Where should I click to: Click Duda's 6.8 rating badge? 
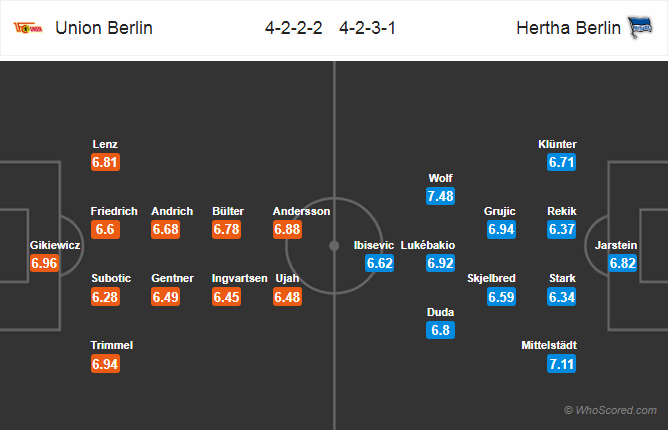point(440,330)
